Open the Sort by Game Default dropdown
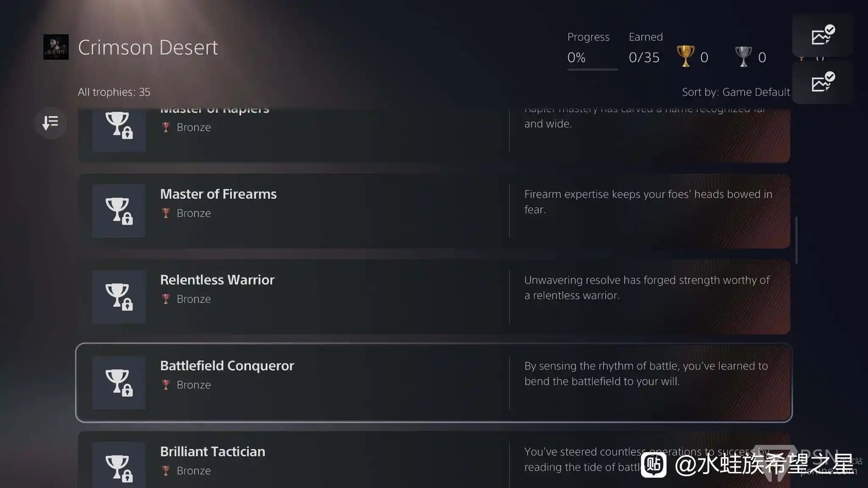The image size is (868, 488). coord(735,92)
